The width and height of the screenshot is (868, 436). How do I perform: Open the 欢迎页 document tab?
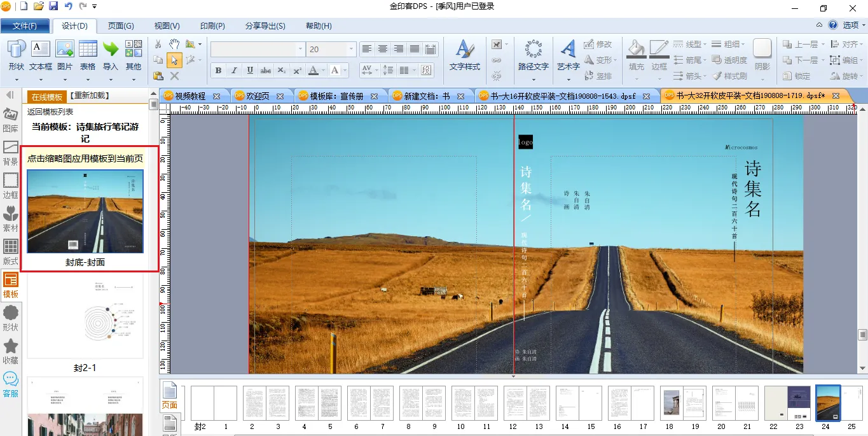(258, 96)
